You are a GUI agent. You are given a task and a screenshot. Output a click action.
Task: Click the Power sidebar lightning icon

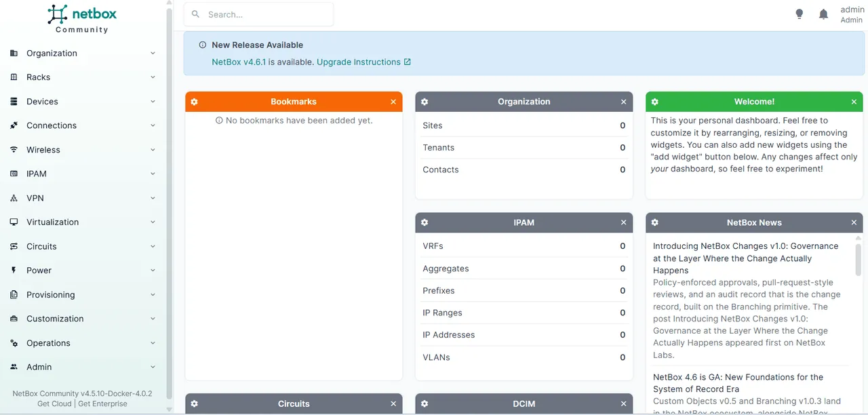click(x=14, y=270)
